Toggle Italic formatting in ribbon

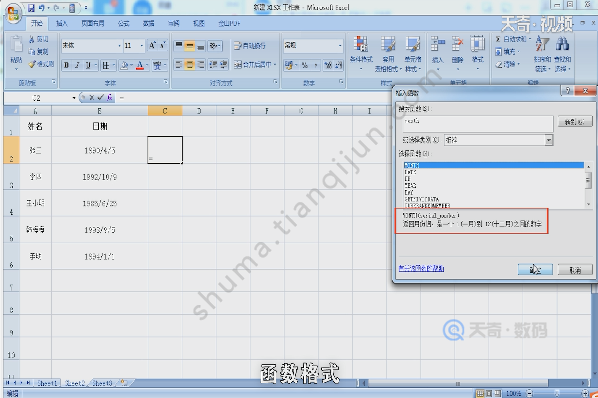tap(77, 66)
